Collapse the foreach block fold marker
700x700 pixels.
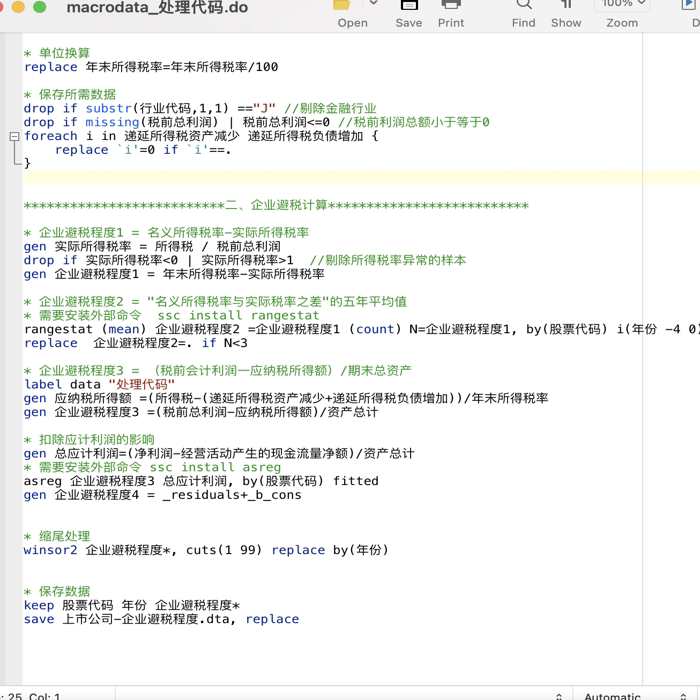[x=14, y=136]
